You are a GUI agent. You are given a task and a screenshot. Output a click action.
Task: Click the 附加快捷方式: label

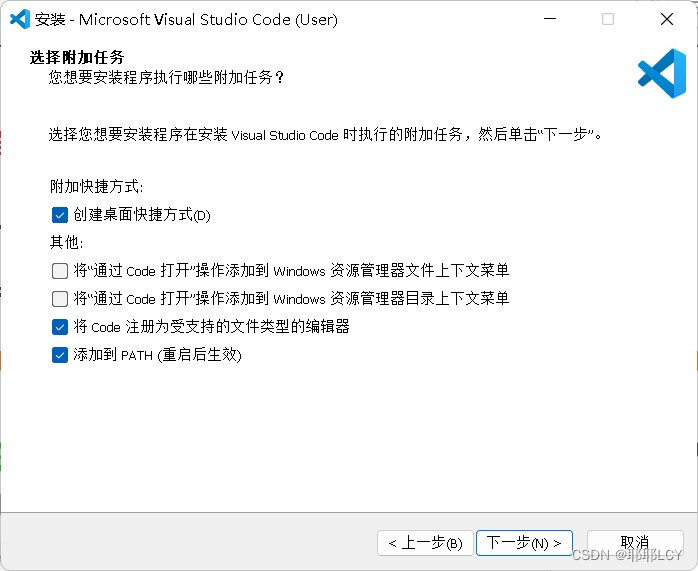pyautogui.click(x=97, y=186)
